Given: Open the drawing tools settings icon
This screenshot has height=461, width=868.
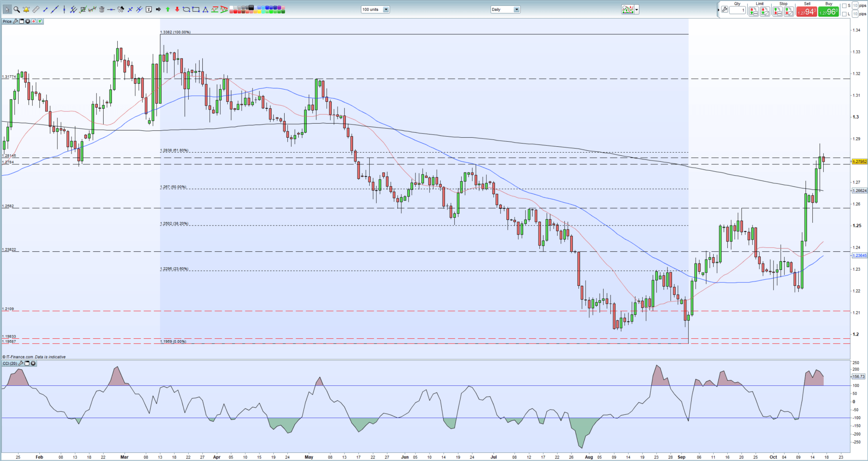Looking at the screenshot, I should click(x=120, y=10).
